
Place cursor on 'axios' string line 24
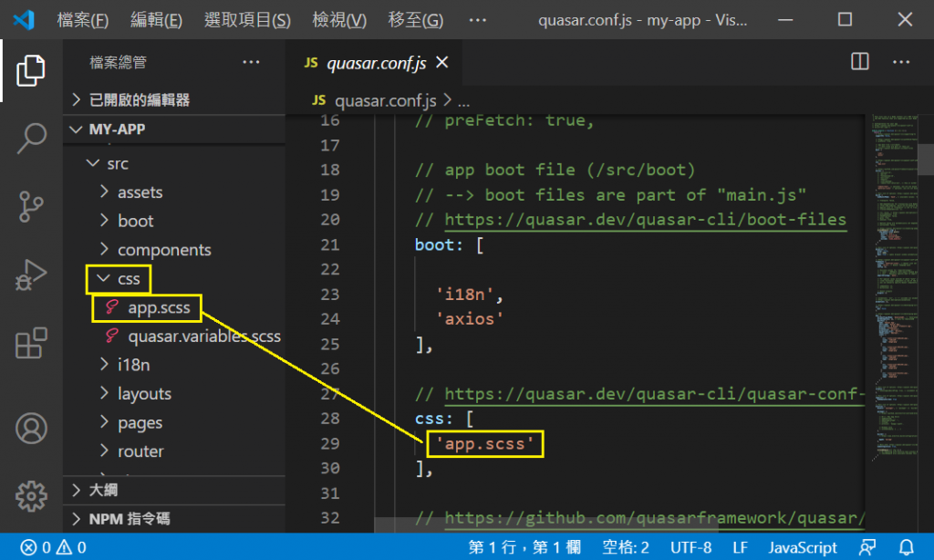point(470,318)
